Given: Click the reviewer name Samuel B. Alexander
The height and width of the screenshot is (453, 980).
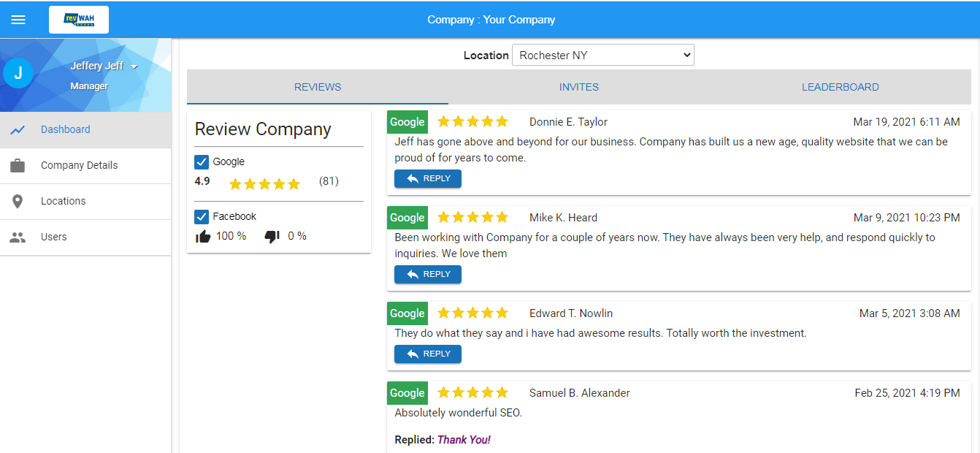Looking at the screenshot, I should tap(580, 393).
